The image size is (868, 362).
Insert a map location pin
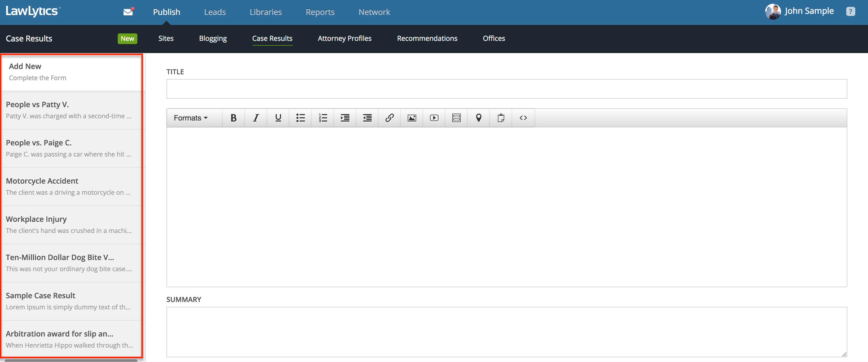click(x=478, y=118)
